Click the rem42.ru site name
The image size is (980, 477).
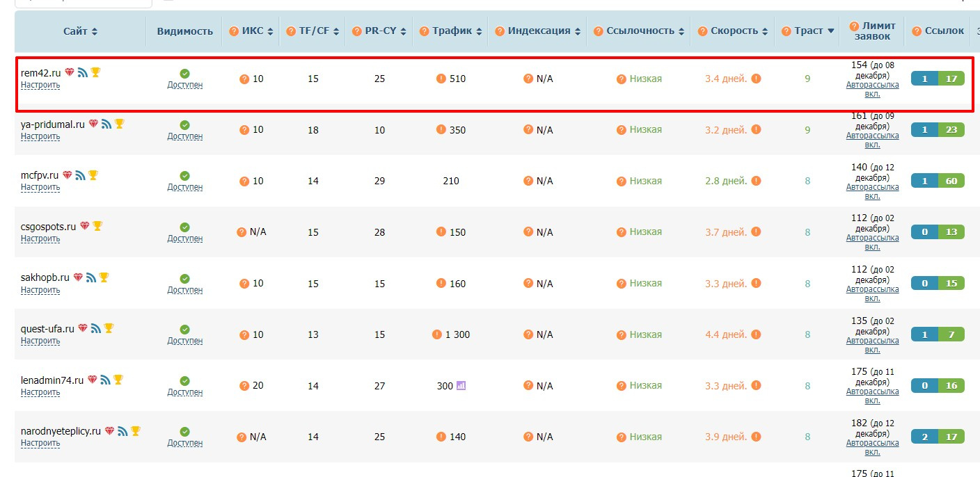(x=41, y=73)
